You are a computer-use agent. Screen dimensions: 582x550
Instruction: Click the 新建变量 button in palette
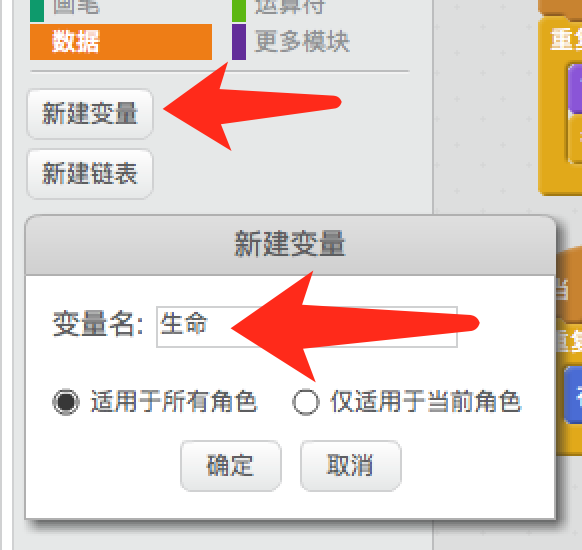tap(90, 114)
